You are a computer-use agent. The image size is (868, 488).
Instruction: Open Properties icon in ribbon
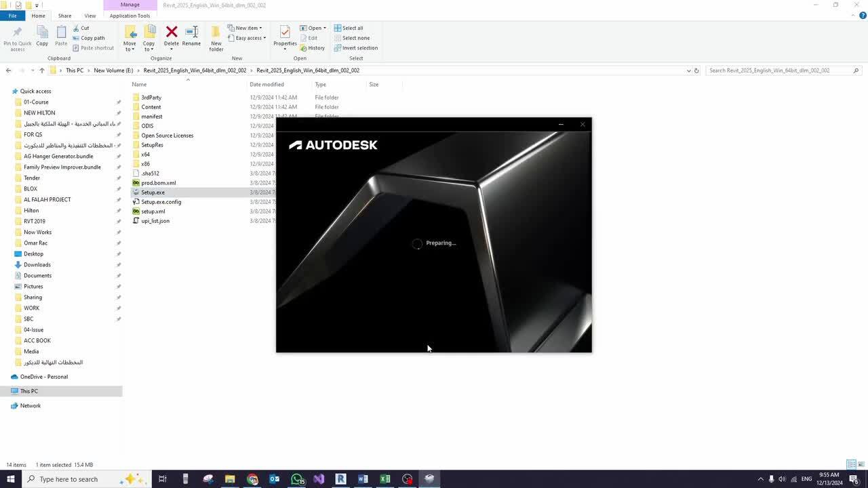point(285,35)
